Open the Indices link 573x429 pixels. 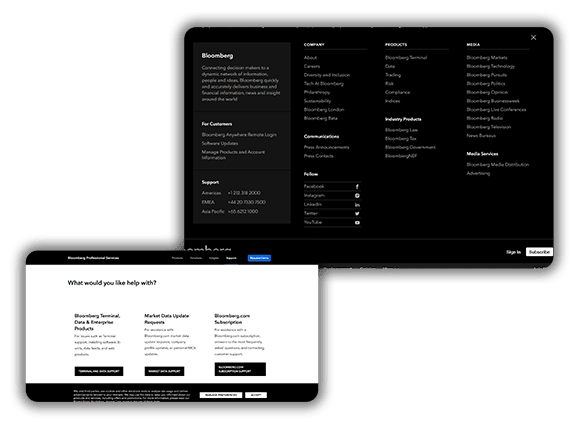pos(392,101)
